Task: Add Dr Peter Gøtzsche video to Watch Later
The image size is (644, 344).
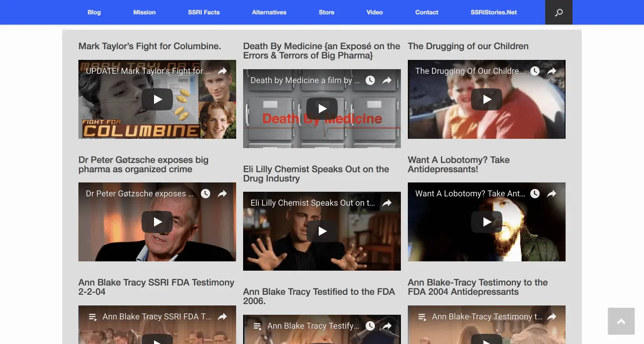Action: click(206, 194)
